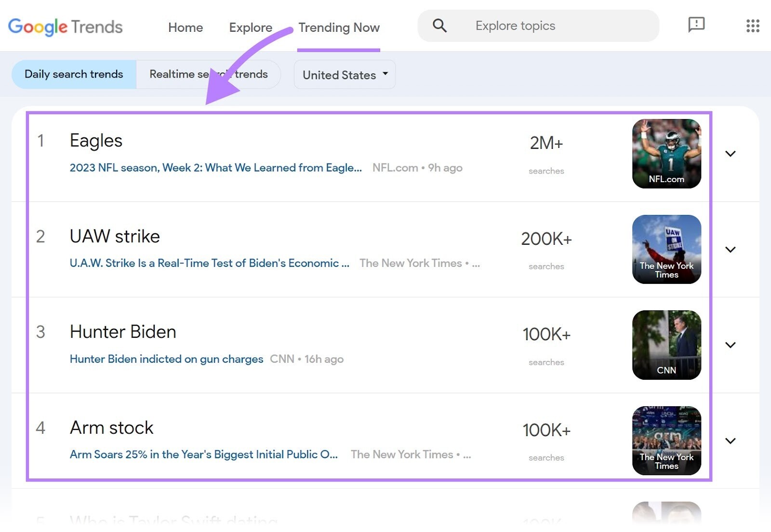Image resolution: width=771 pixels, height=532 pixels.
Task: Click the 200K+ searches count
Action: pyautogui.click(x=546, y=239)
